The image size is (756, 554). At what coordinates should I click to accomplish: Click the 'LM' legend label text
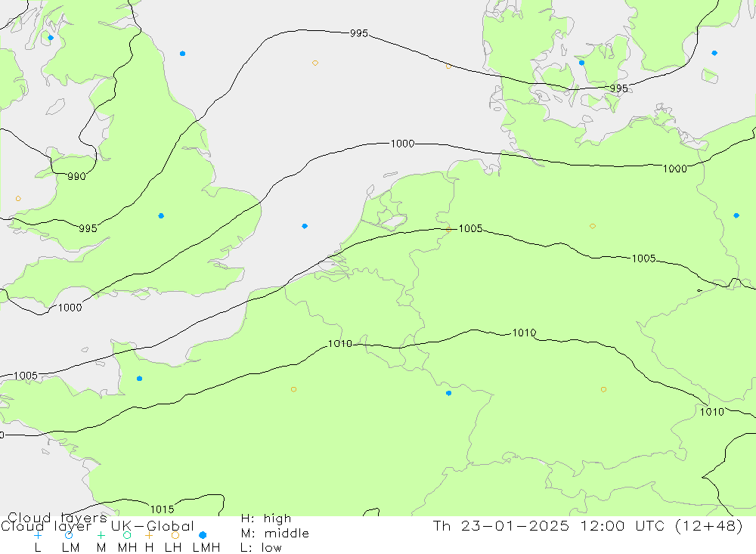[70, 548]
